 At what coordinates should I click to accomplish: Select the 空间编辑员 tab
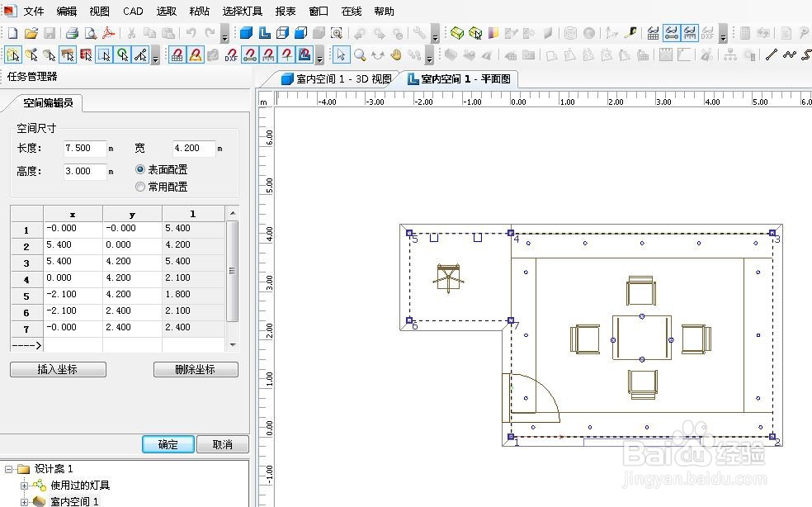click(48, 102)
